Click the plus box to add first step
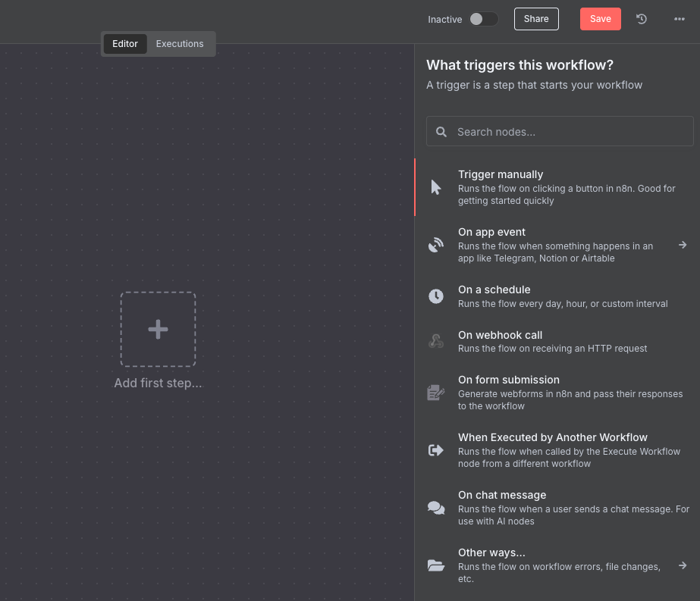Viewport: 700px width, 601px height. pos(158,330)
